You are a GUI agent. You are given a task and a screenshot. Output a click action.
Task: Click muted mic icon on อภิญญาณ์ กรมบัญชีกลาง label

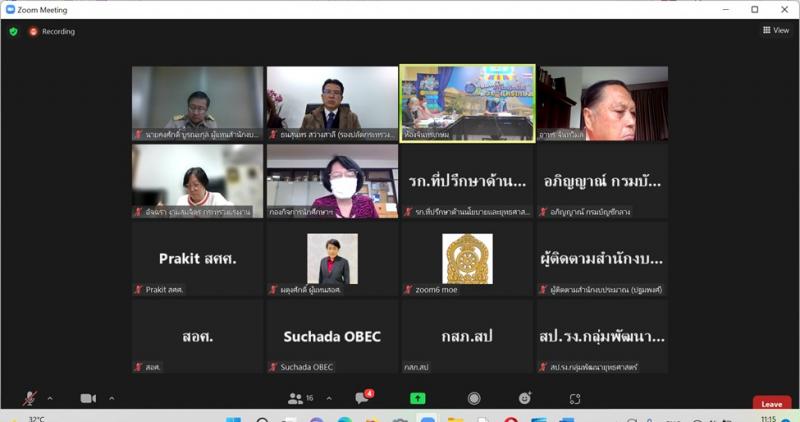[x=543, y=211]
